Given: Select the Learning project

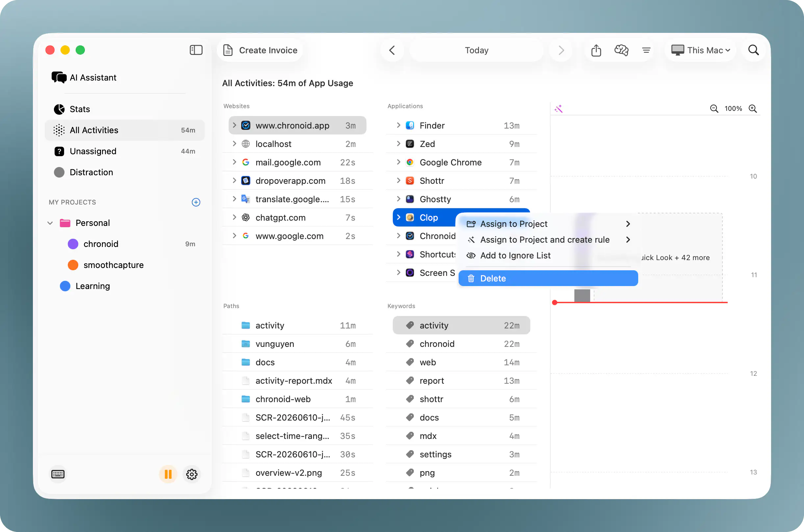Looking at the screenshot, I should [125, 286].
